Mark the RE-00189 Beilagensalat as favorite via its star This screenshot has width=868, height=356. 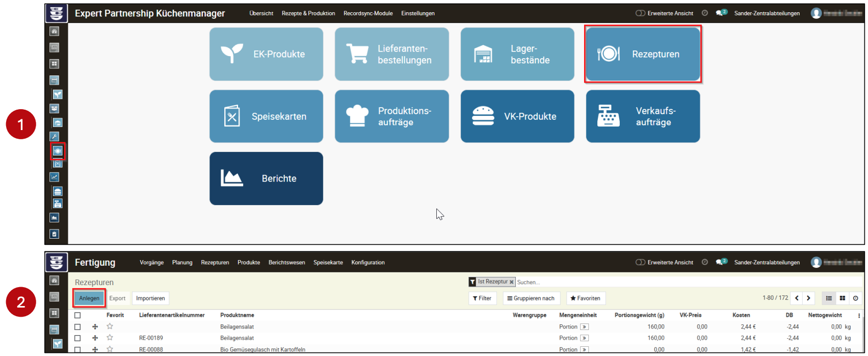tap(110, 338)
